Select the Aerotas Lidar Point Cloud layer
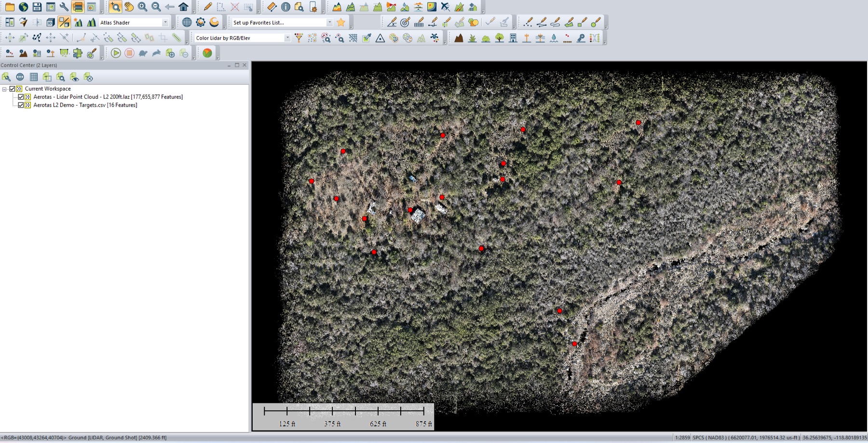The width and height of the screenshot is (868, 443). 108,97
